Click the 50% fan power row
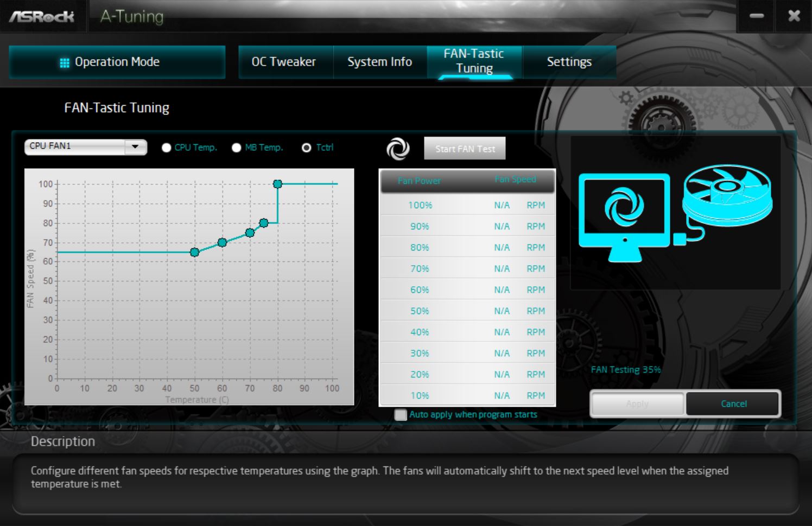Image resolution: width=812 pixels, height=526 pixels. point(467,311)
